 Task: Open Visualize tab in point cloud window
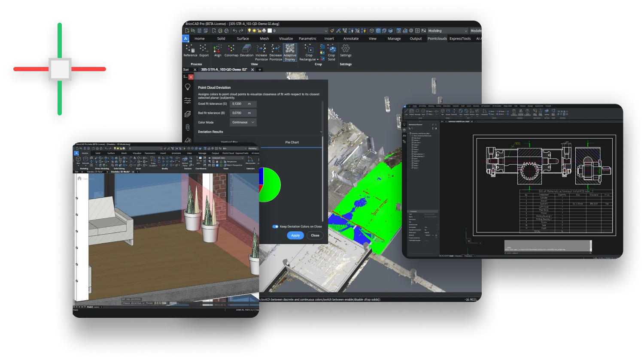pyautogui.click(x=286, y=39)
